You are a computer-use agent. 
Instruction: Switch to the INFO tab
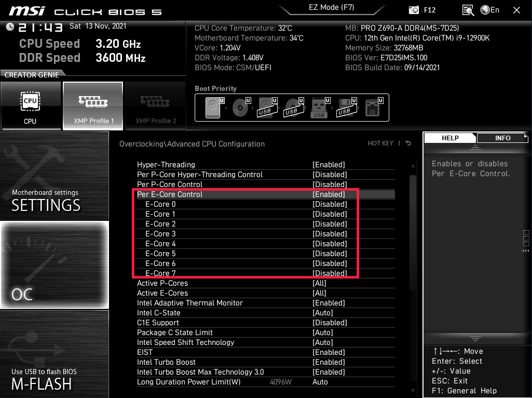[502, 138]
